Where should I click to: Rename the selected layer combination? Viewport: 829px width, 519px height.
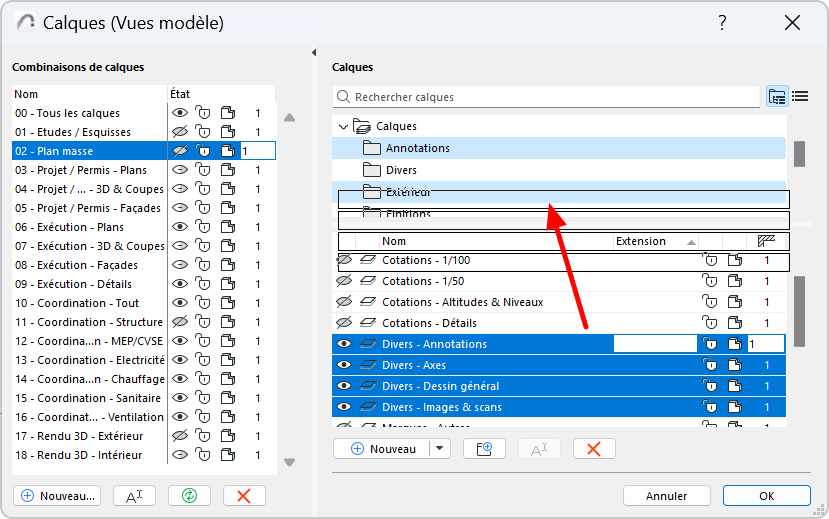coord(134,496)
